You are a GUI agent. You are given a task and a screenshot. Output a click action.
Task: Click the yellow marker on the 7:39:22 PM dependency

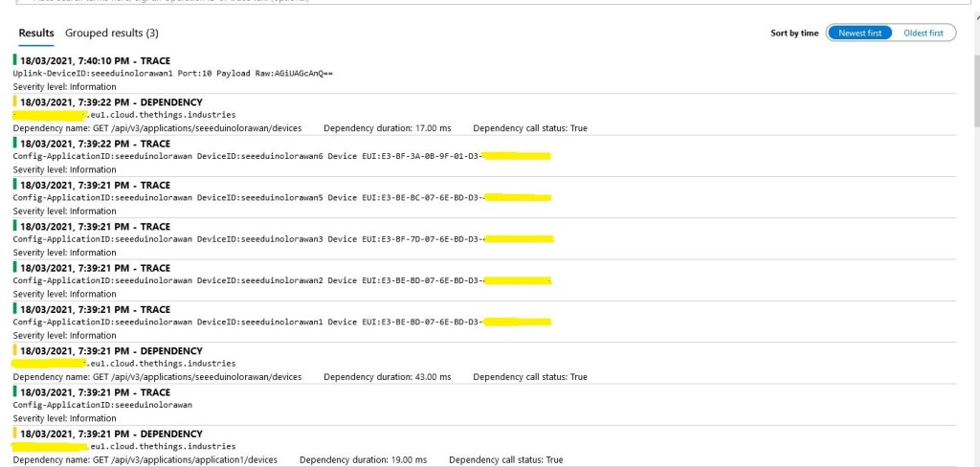point(14,101)
